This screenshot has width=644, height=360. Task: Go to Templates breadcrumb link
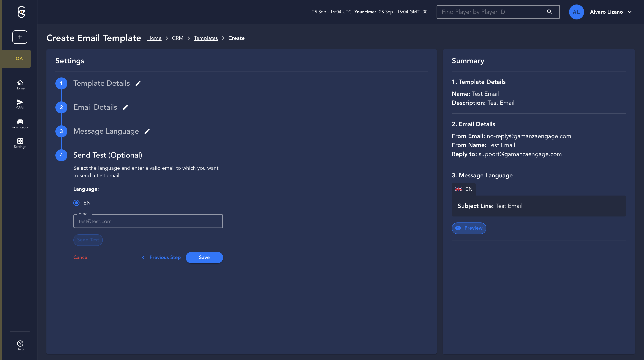(x=206, y=38)
